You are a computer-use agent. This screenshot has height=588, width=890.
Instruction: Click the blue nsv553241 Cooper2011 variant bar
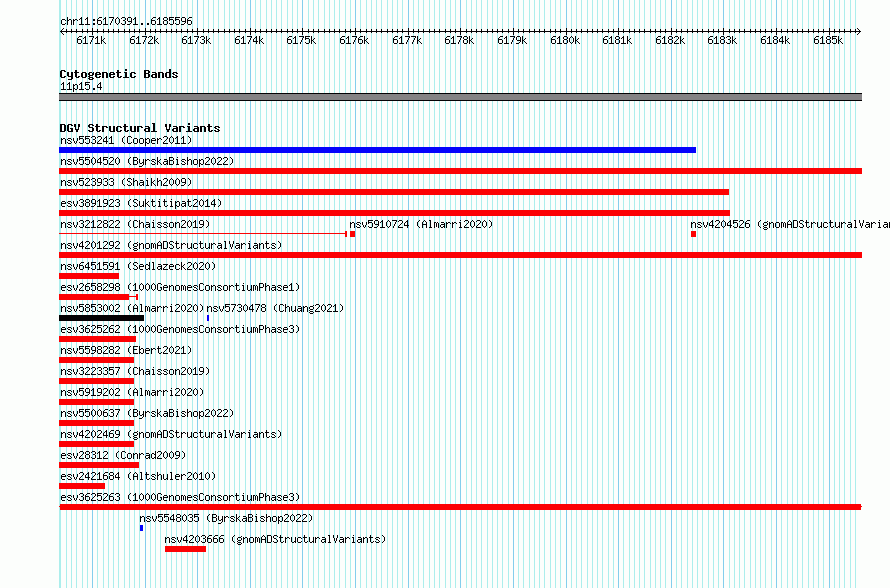pos(377,150)
